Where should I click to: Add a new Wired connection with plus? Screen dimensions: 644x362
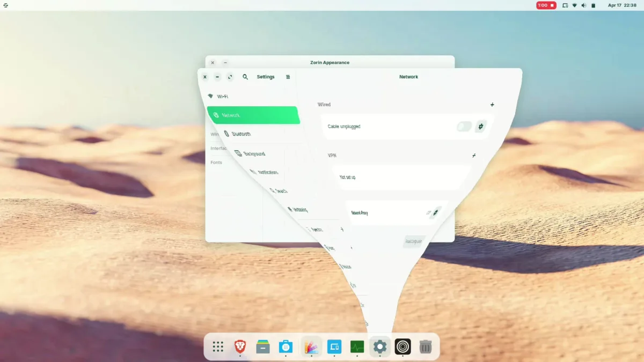tap(492, 105)
